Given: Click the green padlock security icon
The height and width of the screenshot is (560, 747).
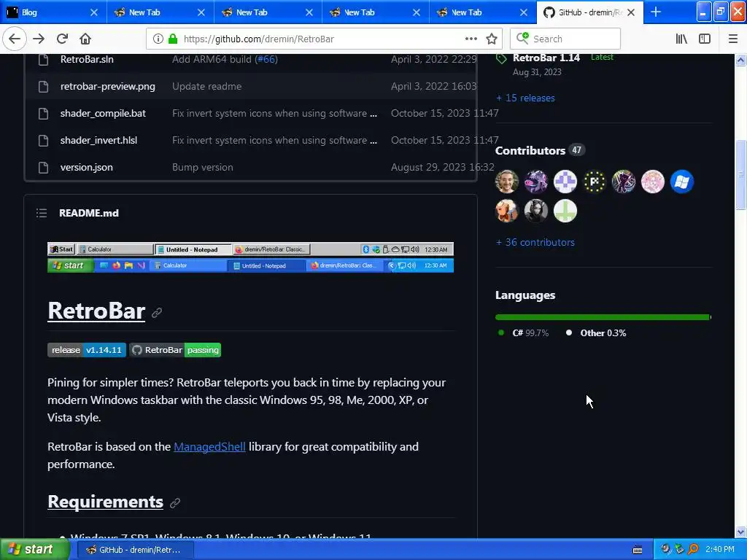Looking at the screenshot, I should click(173, 39).
